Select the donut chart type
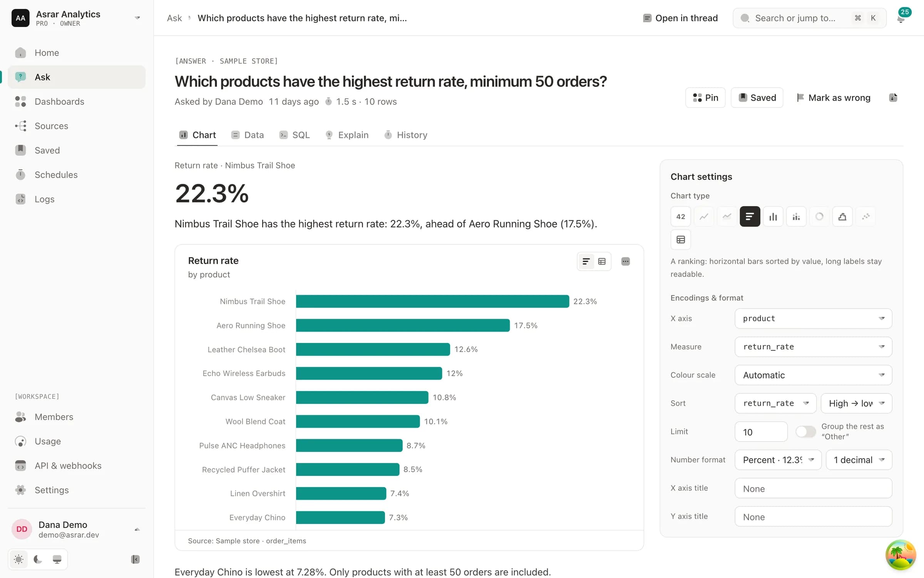This screenshot has height=578, width=924. [x=819, y=217]
